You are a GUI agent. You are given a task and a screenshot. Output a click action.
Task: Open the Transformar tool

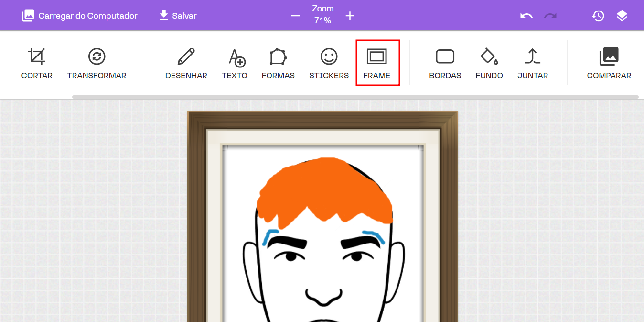point(97,63)
